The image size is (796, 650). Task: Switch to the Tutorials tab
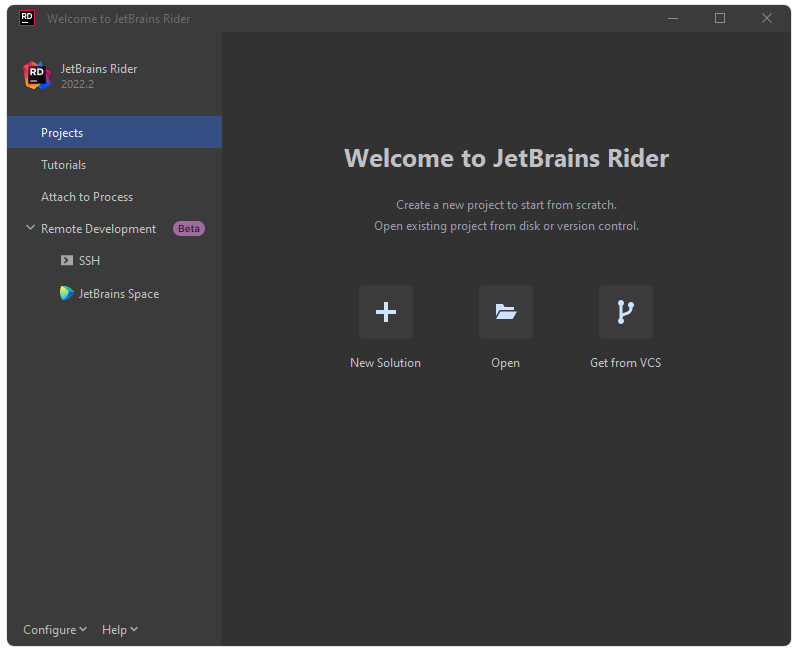pyautogui.click(x=114, y=165)
